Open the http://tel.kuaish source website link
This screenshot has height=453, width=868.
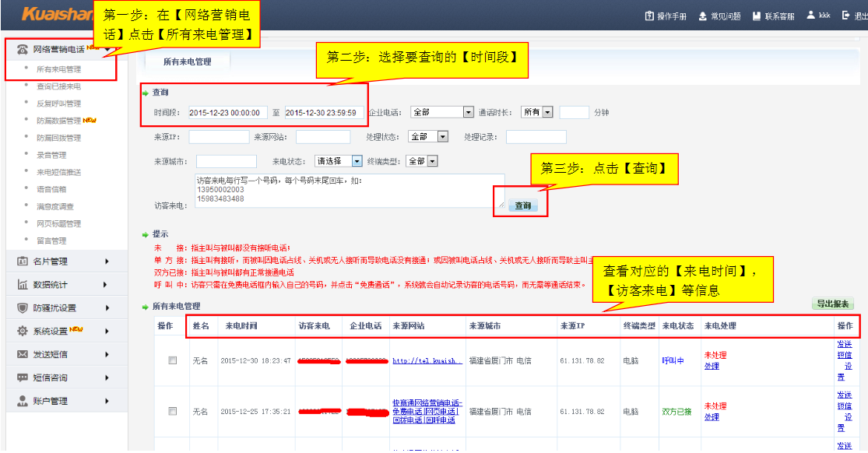coord(427,360)
